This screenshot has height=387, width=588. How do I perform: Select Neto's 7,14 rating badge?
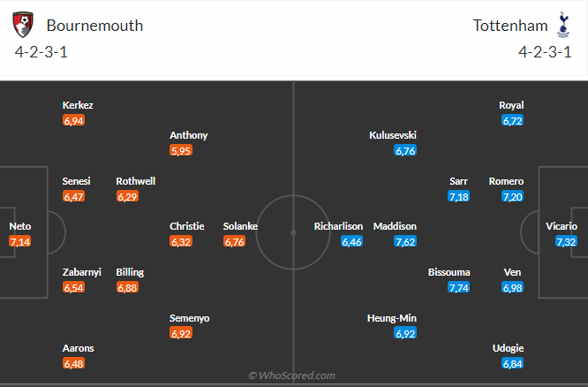[19, 241]
